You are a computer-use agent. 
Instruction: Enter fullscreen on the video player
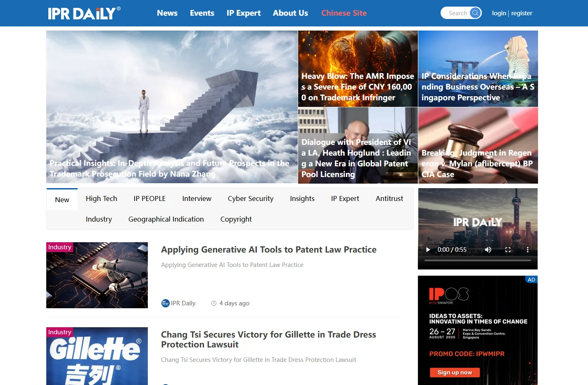[x=508, y=250]
